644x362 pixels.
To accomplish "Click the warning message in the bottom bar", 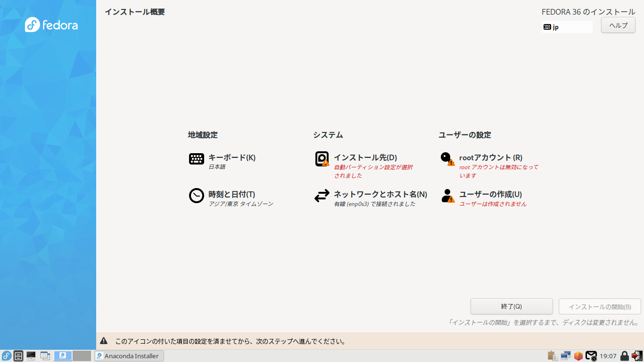I will [231, 341].
